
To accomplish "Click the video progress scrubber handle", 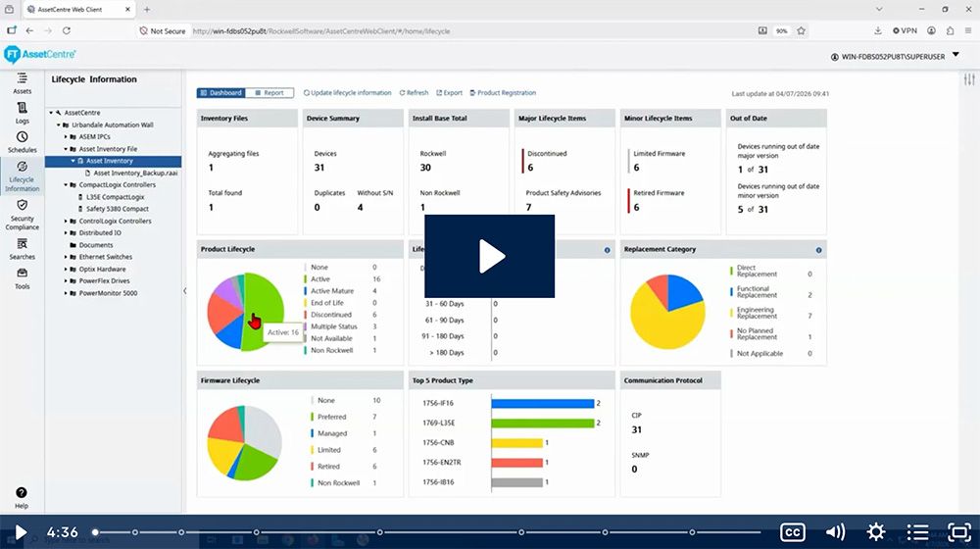I will pos(95,532).
